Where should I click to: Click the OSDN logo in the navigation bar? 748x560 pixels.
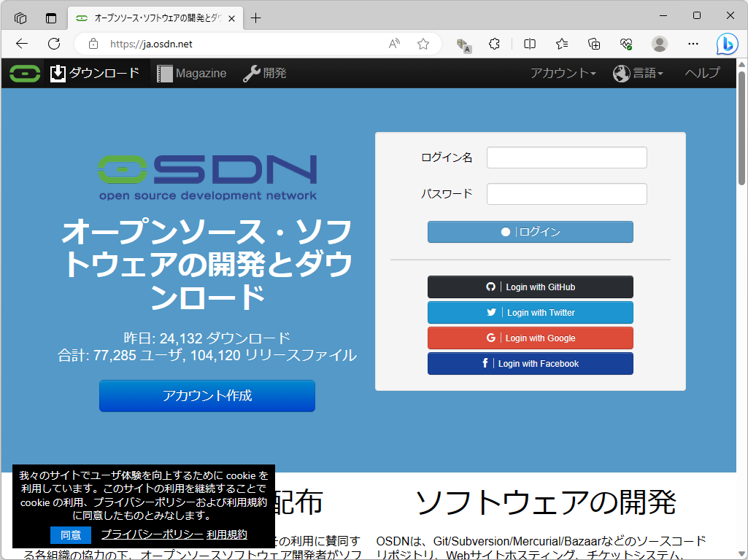pos(23,73)
